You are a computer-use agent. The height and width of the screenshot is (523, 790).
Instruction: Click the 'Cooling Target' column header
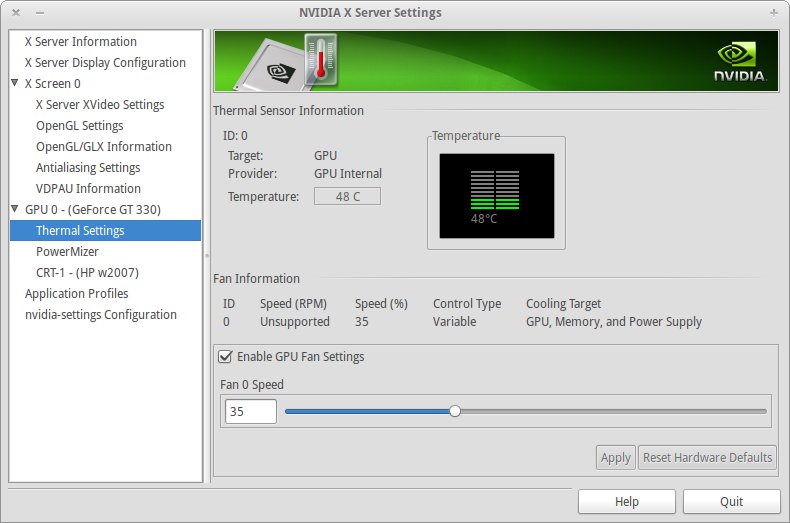click(564, 304)
